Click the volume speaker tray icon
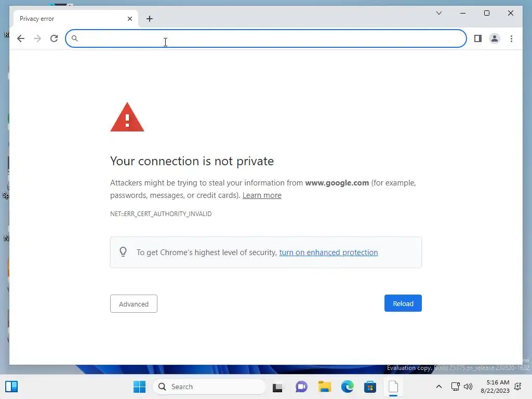This screenshot has width=532, height=399. [468, 387]
